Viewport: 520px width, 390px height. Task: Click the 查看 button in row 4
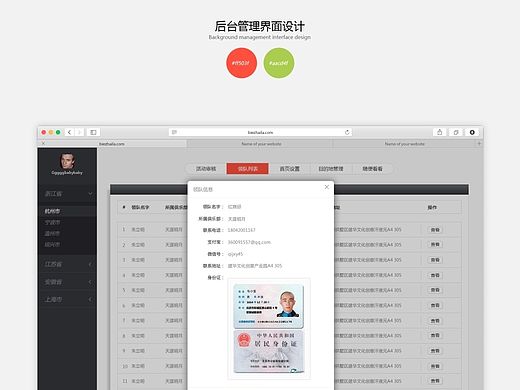click(x=435, y=275)
